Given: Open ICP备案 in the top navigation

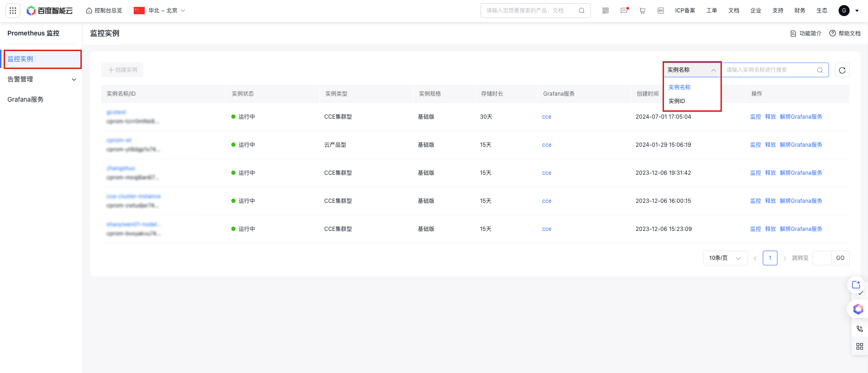Looking at the screenshot, I should pyautogui.click(x=685, y=11).
